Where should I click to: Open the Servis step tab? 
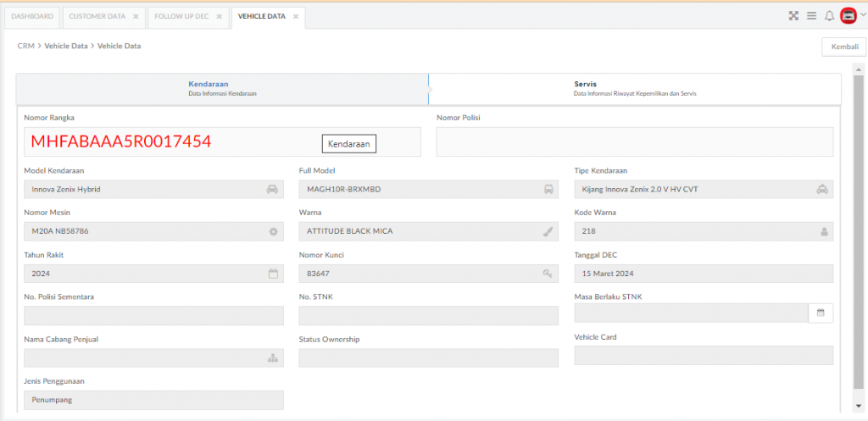(x=634, y=88)
